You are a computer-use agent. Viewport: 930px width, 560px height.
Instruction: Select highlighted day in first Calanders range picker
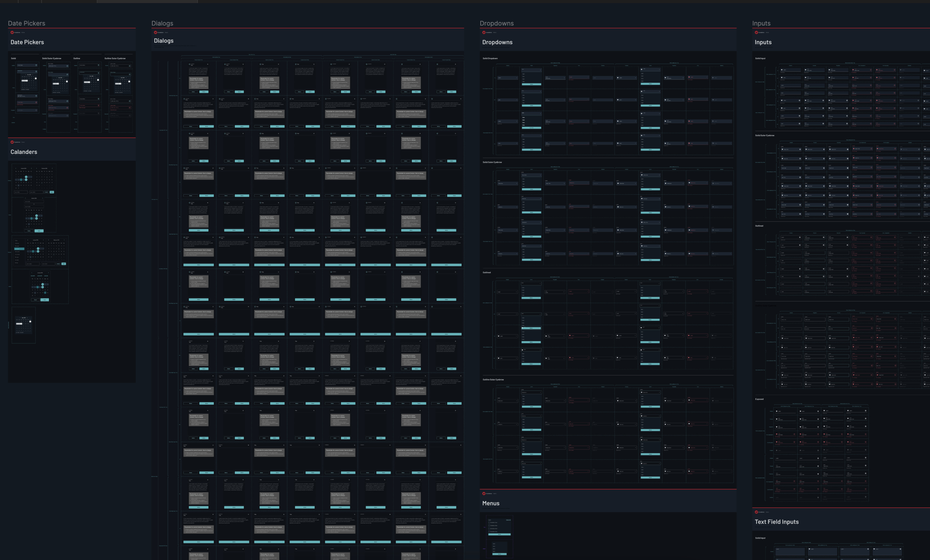pos(26,177)
